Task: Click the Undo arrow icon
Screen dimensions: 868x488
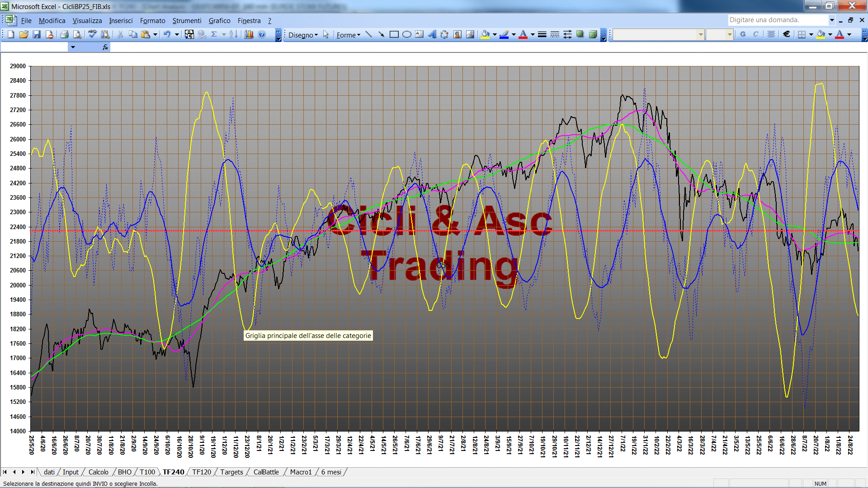Action: [167, 34]
